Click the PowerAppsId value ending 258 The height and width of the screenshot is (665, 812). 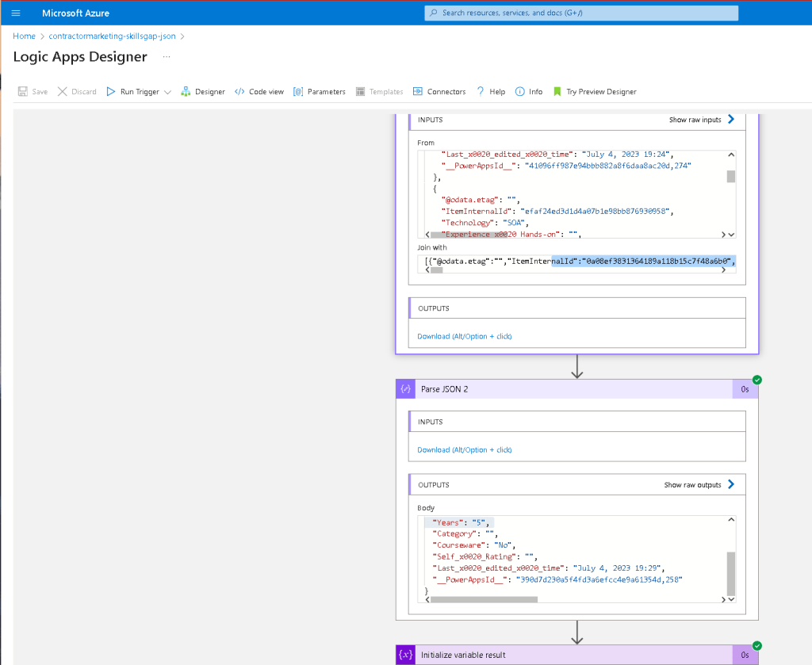599,579
